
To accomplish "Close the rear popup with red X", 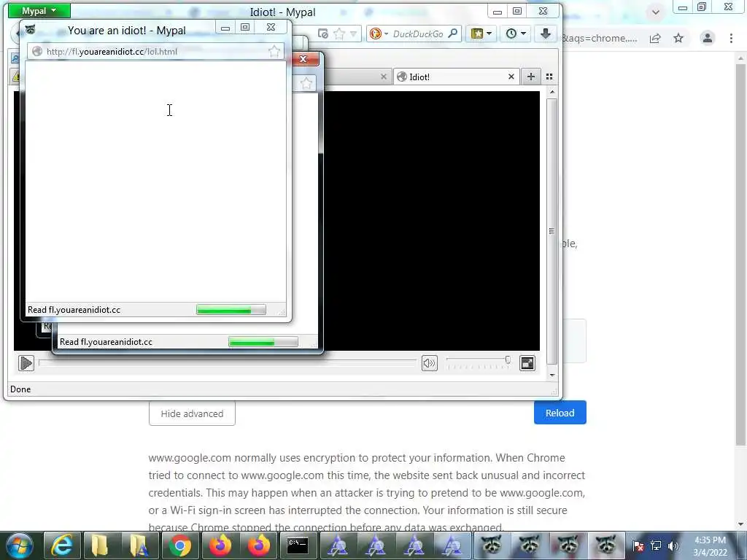I will (x=303, y=59).
